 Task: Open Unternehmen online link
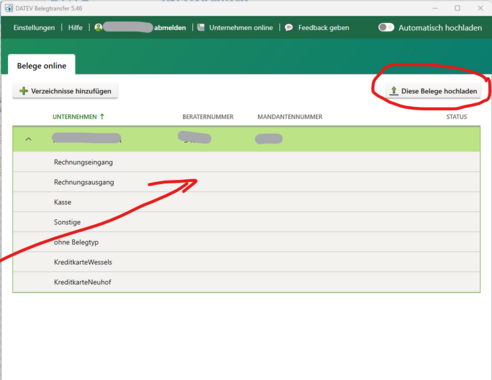click(241, 28)
